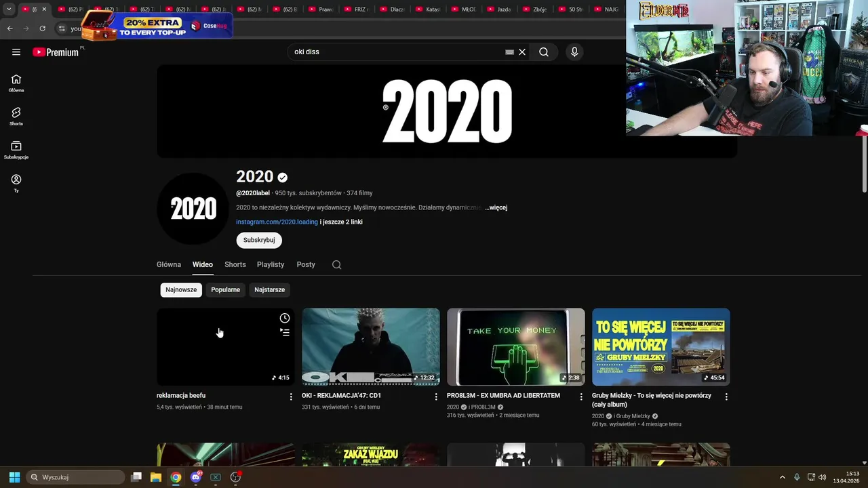This screenshot has height=488, width=868.
Task: Switch to the 'FRIZ' browser tab
Action: [358, 9]
